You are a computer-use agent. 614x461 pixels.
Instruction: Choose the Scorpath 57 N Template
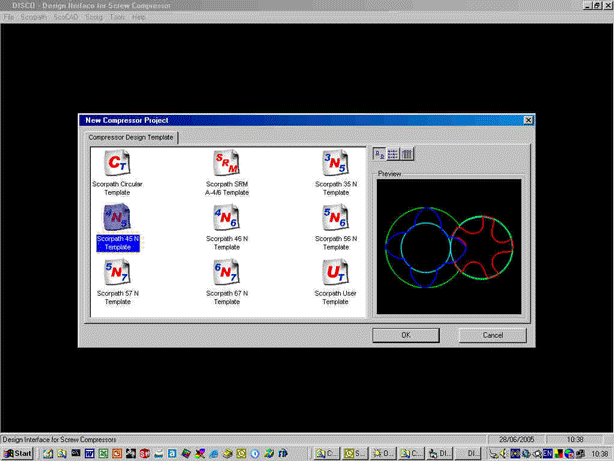tap(117, 282)
